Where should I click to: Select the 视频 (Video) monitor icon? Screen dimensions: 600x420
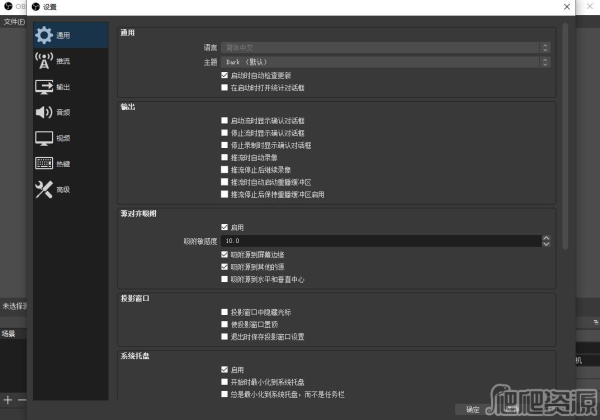[44, 138]
